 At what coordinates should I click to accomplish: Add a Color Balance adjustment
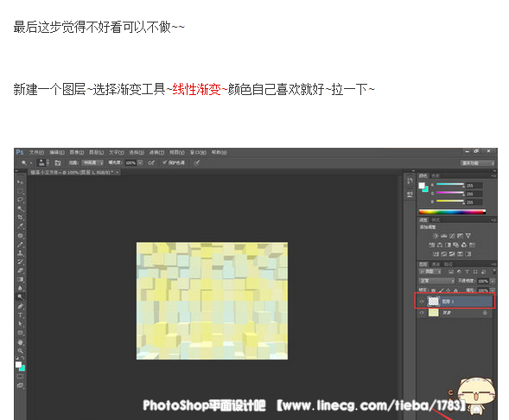tap(440, 245)
